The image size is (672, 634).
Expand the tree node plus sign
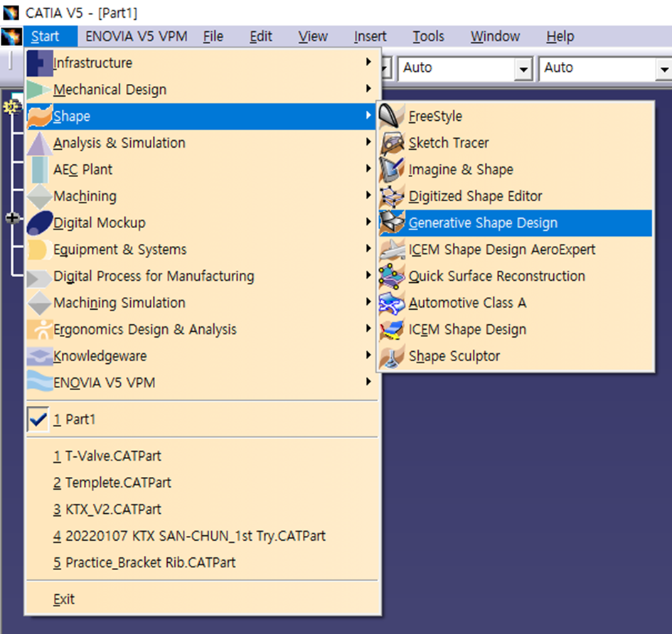pyautogui.click(x=12, y=217)
